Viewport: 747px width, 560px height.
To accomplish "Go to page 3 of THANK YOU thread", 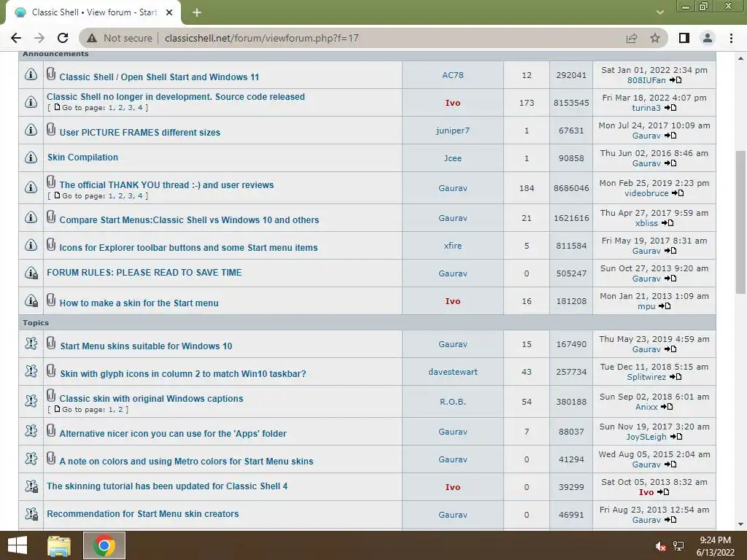I will click(x=131, y=195).
